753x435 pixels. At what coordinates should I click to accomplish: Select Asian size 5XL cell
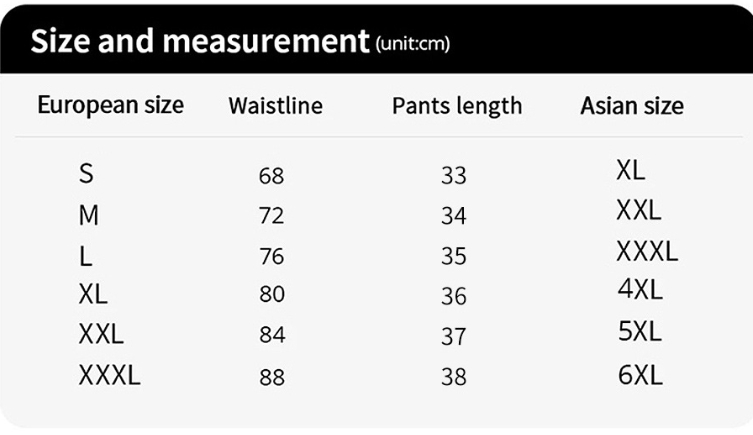click(640, 331)
